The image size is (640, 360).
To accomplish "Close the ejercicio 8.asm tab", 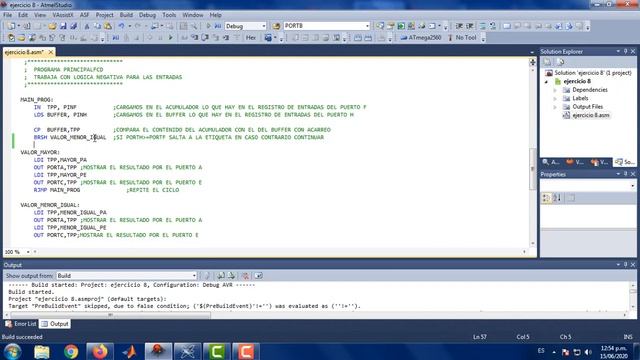I will pyautogui.click(x=51, y=52).
